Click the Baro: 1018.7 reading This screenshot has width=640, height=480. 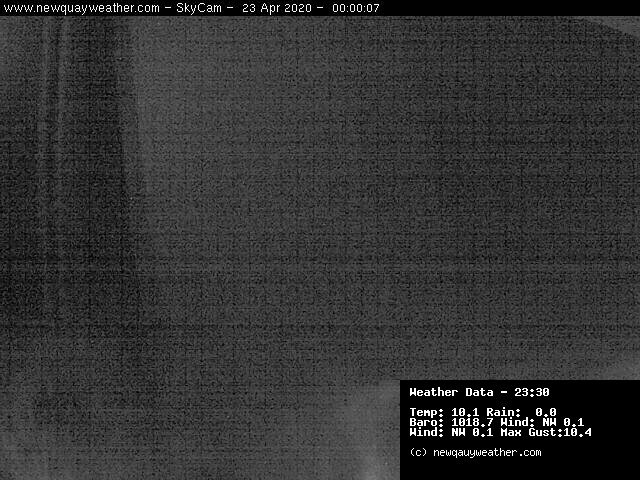point(451,422)
